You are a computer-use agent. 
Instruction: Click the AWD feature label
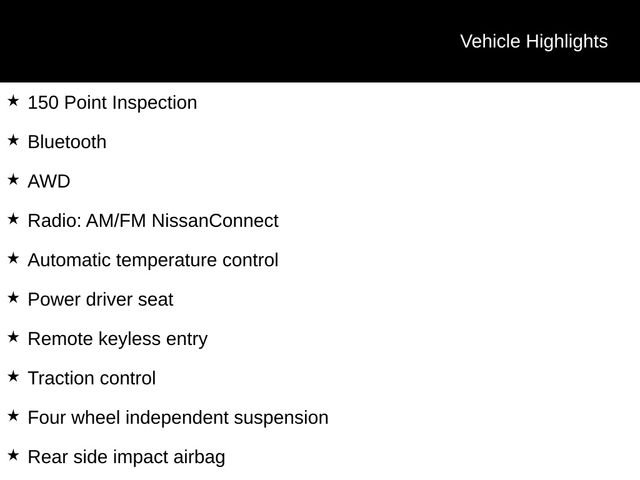click(49, 182)
